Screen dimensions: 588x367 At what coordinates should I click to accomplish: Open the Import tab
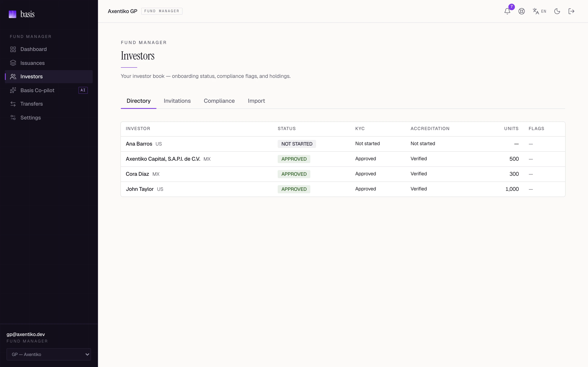256,101
